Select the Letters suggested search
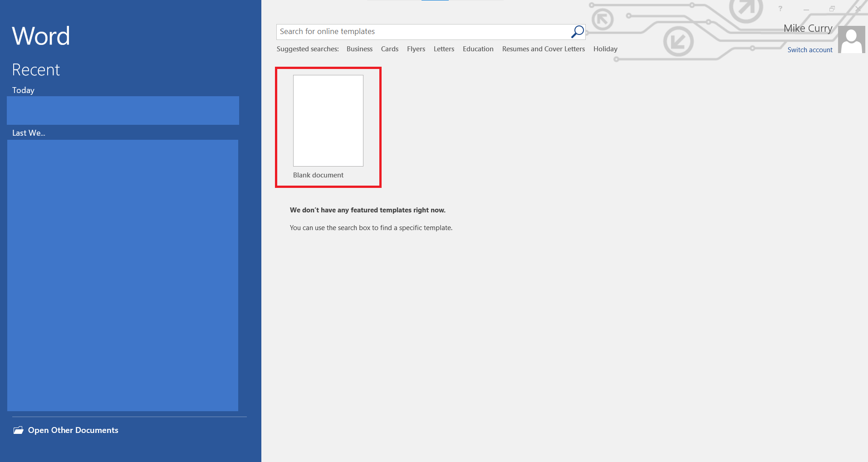Image resolution: width=868 pixels, height=462 pixels. pos(444,49)
